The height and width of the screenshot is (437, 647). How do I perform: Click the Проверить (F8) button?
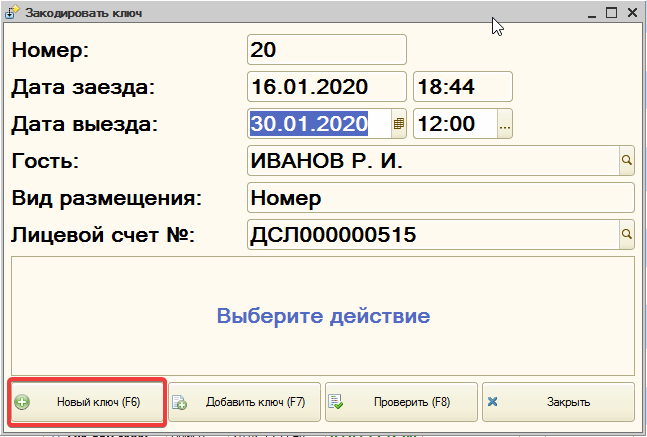[x=401, y=402]
